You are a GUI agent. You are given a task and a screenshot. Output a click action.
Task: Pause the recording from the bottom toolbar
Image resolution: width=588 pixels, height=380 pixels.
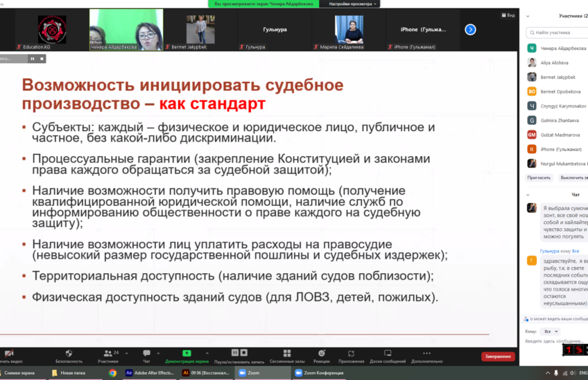[x=235, y=353]
